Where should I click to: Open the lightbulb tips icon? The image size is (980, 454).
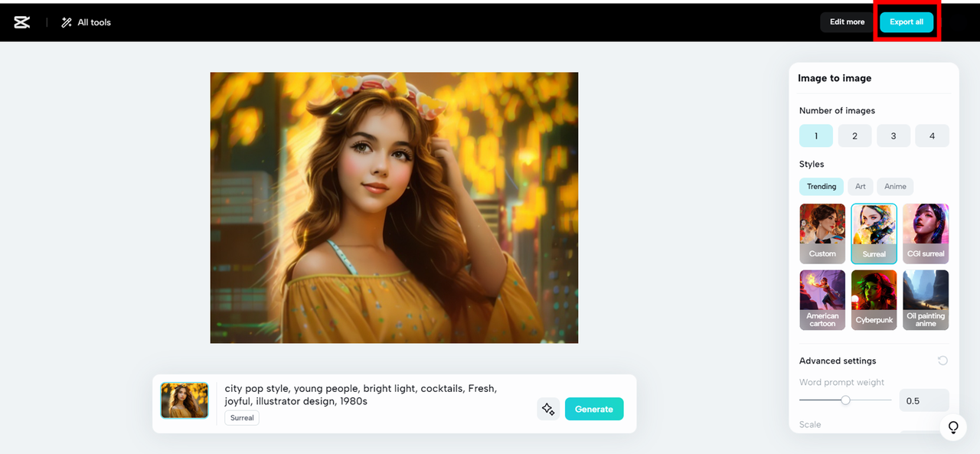pos(953,427)
